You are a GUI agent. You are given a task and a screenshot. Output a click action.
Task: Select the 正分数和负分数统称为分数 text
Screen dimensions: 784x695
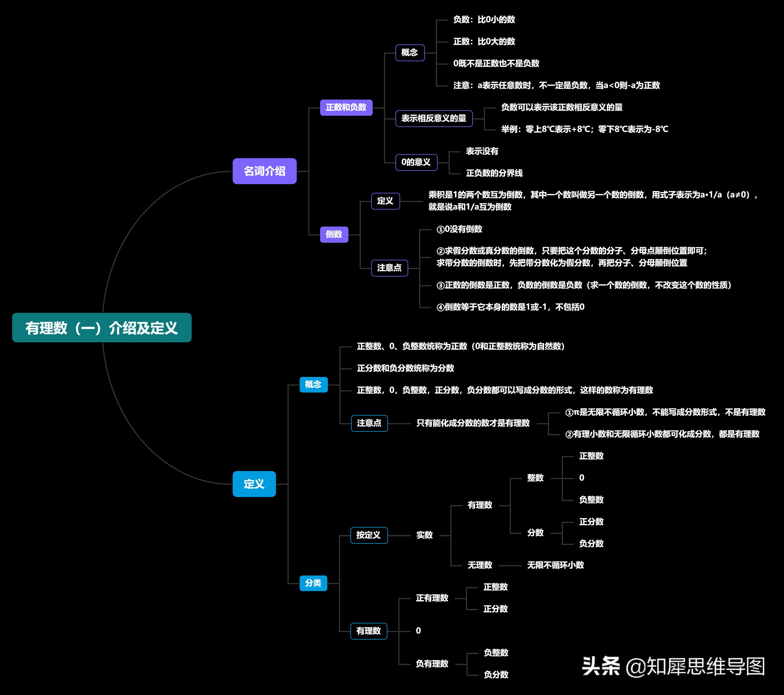click(x=405, y=368)
